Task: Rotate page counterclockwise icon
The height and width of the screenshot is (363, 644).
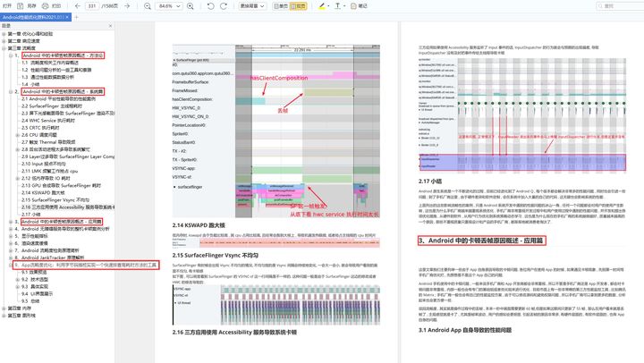Action: pos(210,6)
